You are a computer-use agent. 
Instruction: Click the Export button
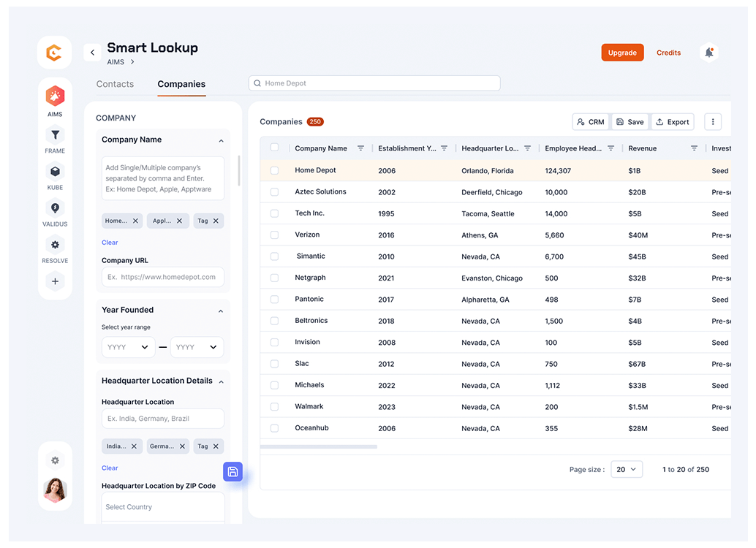[x=673, y=122]
